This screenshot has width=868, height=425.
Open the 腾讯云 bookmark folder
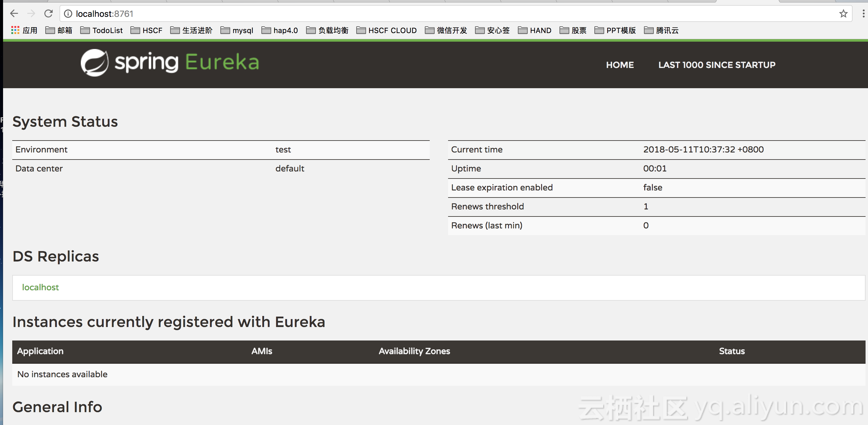(x=661, y=30)
